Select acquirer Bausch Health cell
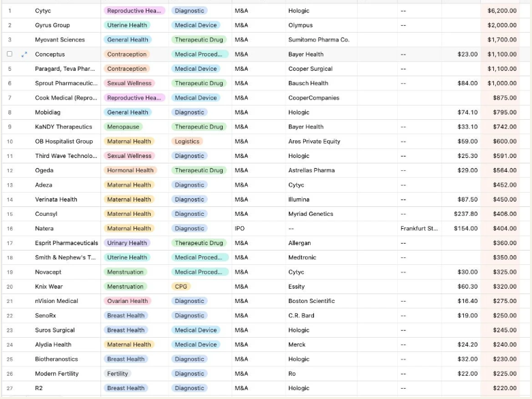This screenshot has width=532, height=399. (x=309, y=83)
